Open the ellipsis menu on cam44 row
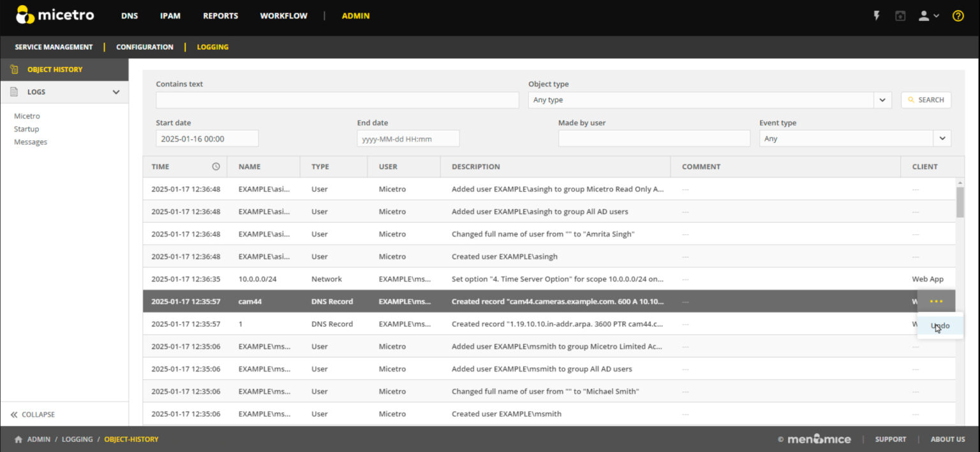980x452 pixels. click(937, 301)
